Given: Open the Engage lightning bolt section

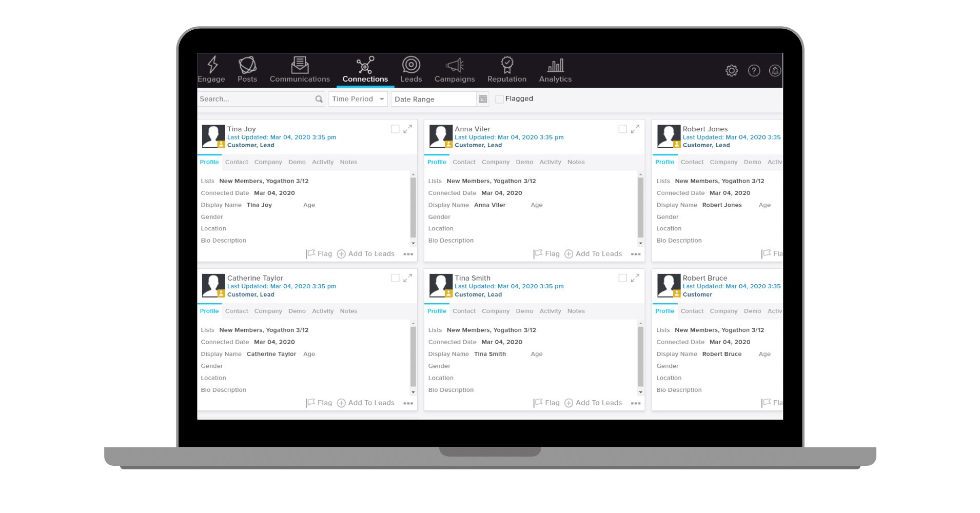Looking at the screenshot, I should (211, 69).
